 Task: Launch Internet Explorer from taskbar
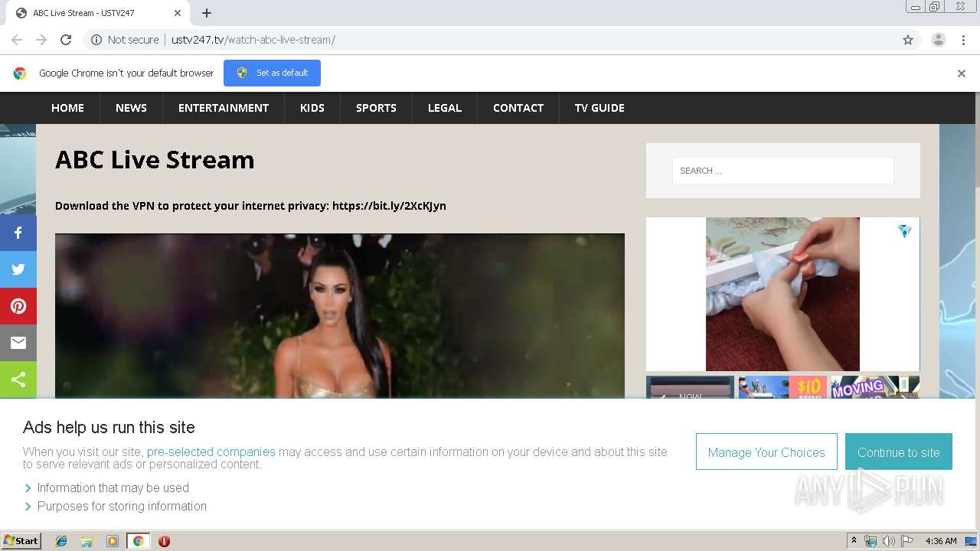pos(61,541)
